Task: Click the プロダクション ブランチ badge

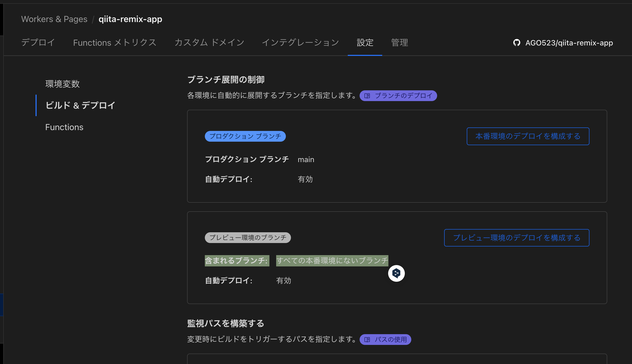Action: (245, 136)
